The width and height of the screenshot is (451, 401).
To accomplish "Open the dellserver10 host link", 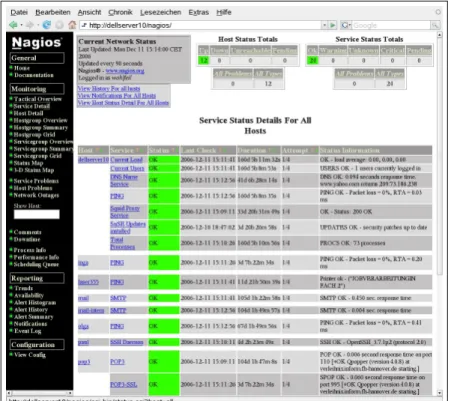I will (93, 160).
